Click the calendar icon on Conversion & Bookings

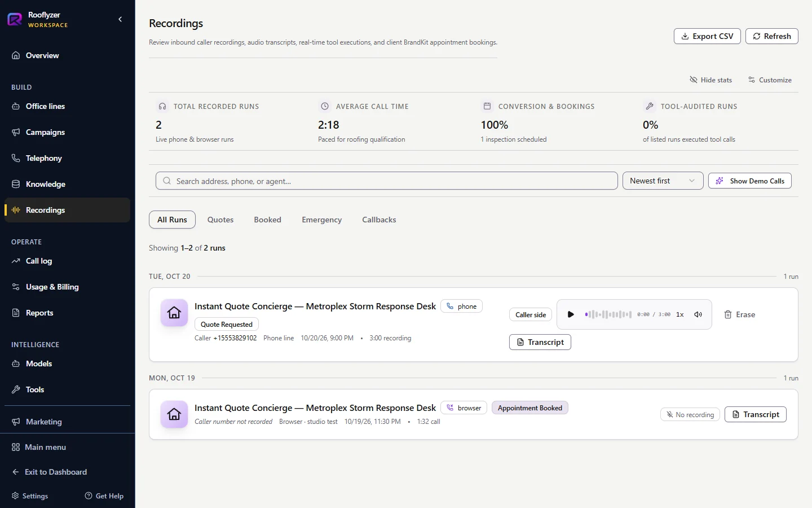click(x=487, y=106)
